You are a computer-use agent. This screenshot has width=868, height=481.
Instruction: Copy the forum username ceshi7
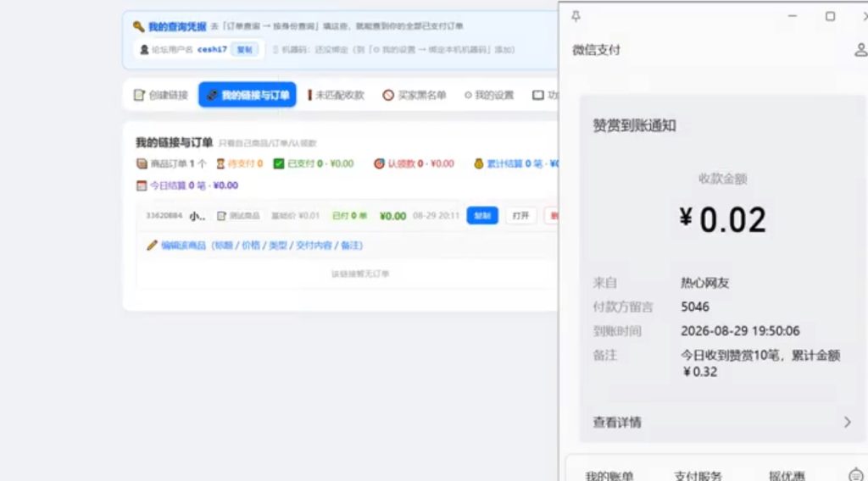tap(244, 50)
